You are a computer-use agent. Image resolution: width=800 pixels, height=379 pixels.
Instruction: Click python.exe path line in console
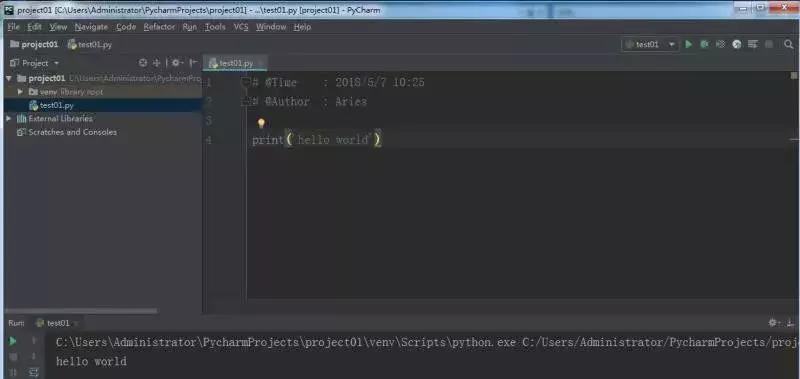(x=428, y=342)
